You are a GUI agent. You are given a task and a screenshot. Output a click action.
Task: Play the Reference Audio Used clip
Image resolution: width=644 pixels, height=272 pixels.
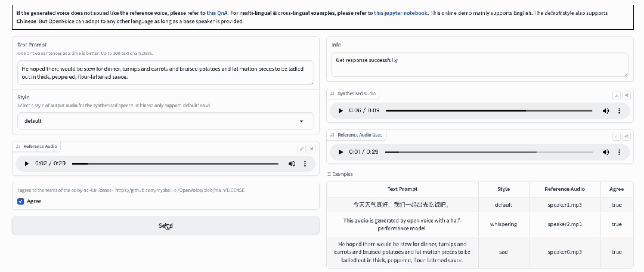point(340,152)
